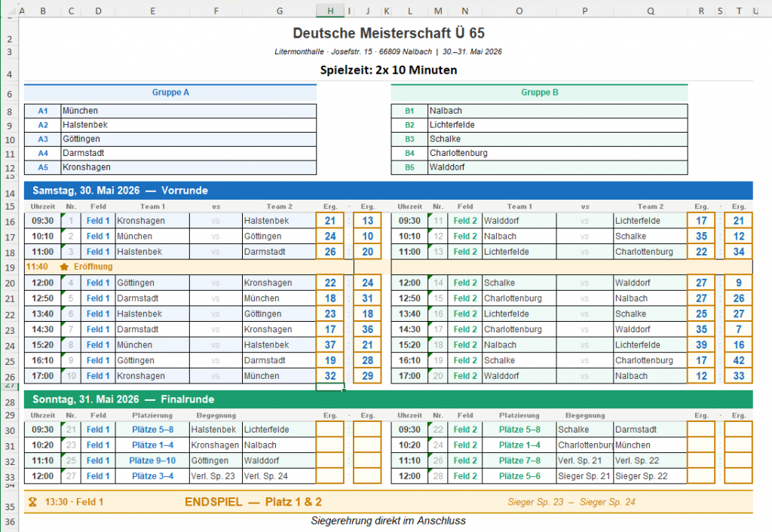The image size is (772, 532).
Task: Select the 11:40 Eröffnung time cell
Action: pyautogui.click(x=37, y=267)
